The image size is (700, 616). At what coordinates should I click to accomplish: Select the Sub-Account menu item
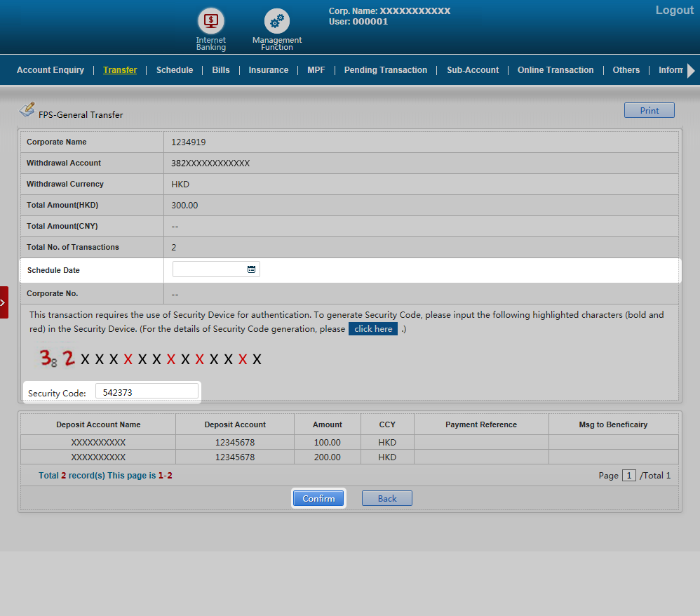click(473, 70)
